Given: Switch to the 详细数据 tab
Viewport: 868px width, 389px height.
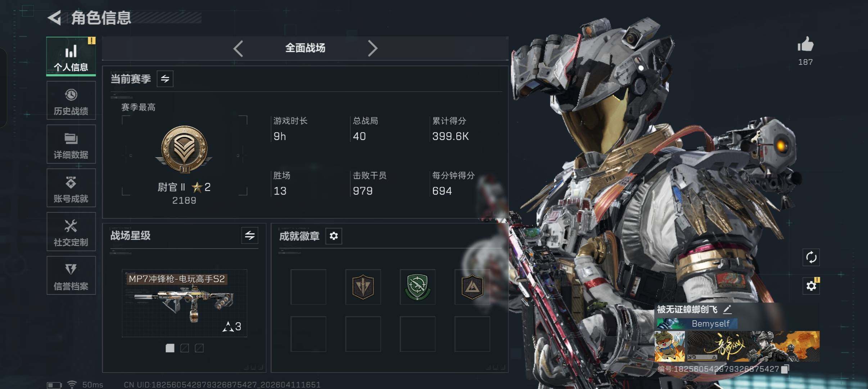Looking at the screenshot, I should [x=71, y=144].
